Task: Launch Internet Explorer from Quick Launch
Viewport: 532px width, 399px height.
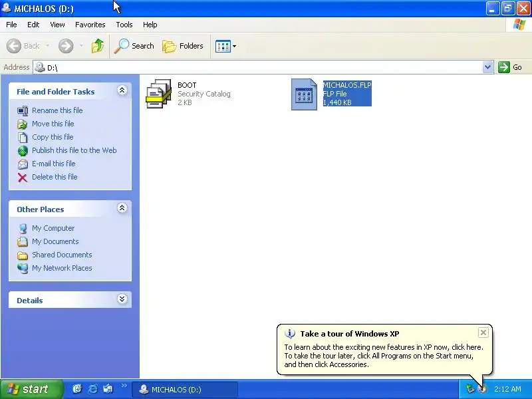Action: point(92,389)
